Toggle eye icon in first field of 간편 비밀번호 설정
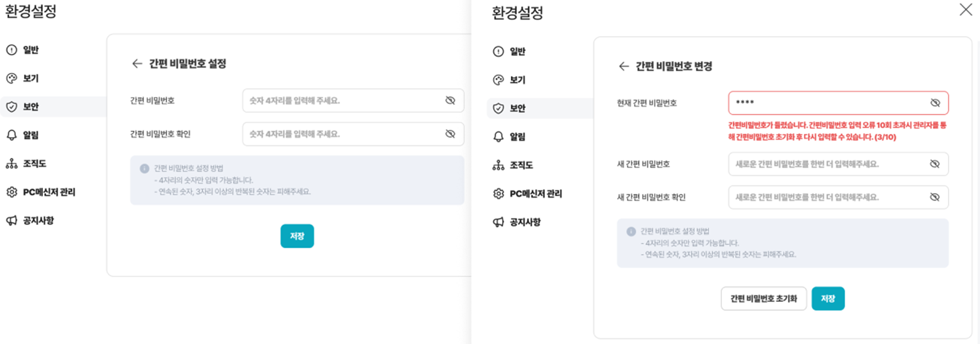The width and height of the screenshot is (980, 344). click(x=450, y=100)
